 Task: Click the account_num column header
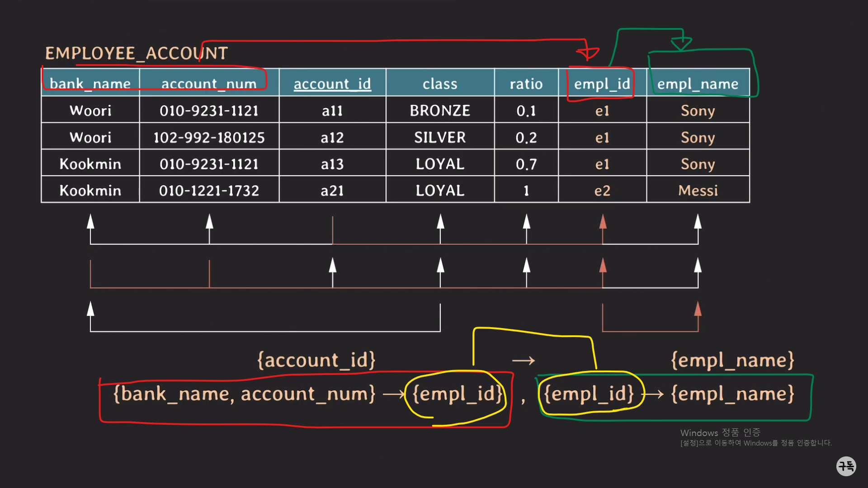(x=209, y=84)
